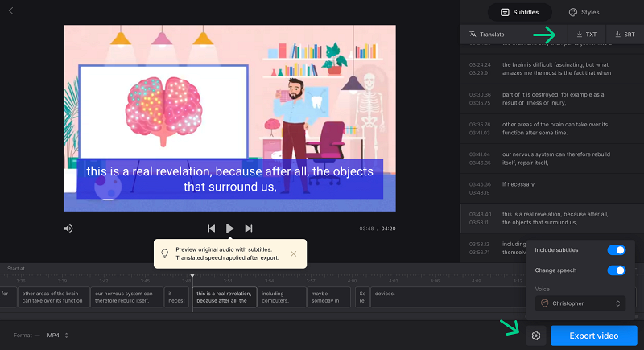Image resolution: width=644 pixels, height=350 pixels.
Task: Click timeline clip 'this is a real revelation'
Action: tap(225, 297)
